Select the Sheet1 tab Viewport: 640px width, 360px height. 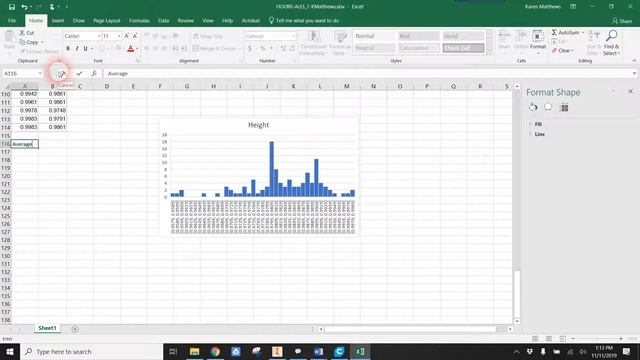click(x=47, y=328)
